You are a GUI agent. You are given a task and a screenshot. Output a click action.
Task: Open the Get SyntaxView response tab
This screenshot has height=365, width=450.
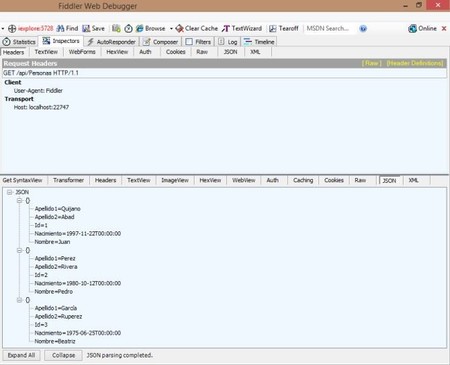coord(22,180)
